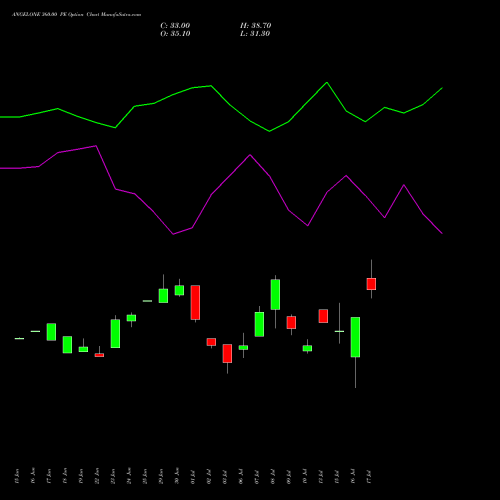This screenshot has width=500, height=500.
Task: Select the last red candle above 17 Jul
Action: (x=371, y=284)
